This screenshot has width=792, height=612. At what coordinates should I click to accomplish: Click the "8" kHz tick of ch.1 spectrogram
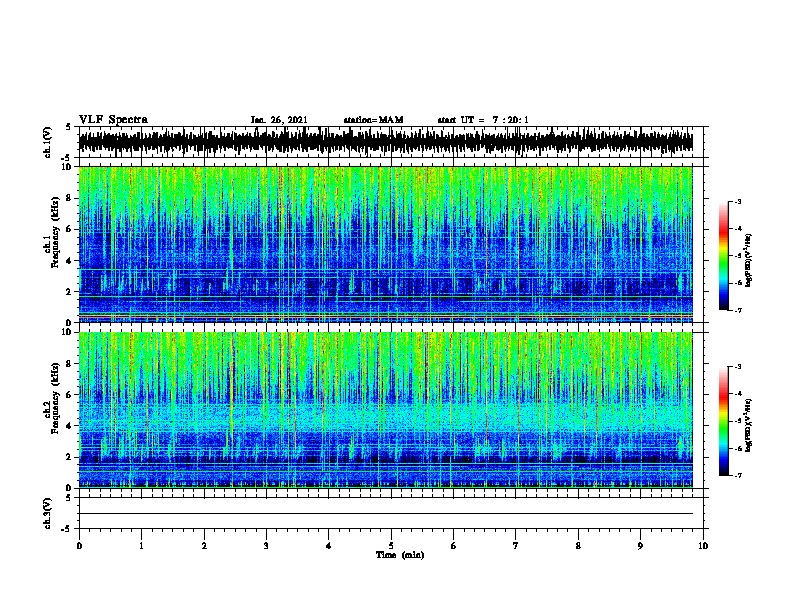[71, 198]
